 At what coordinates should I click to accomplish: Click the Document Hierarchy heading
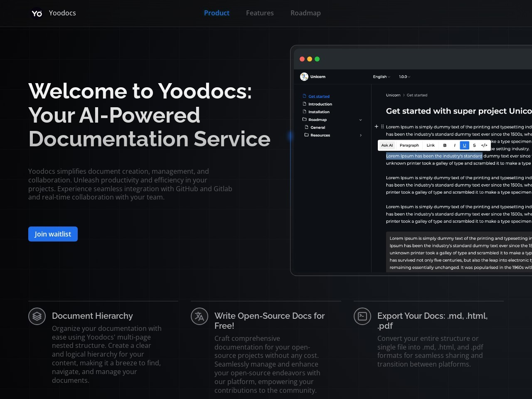[92, 316]
